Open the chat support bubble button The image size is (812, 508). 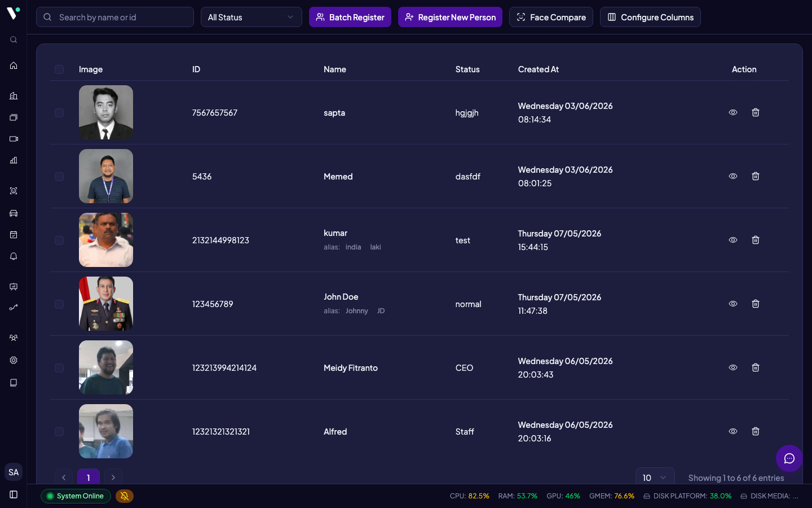pyautogui.click(x=789, y=458)
